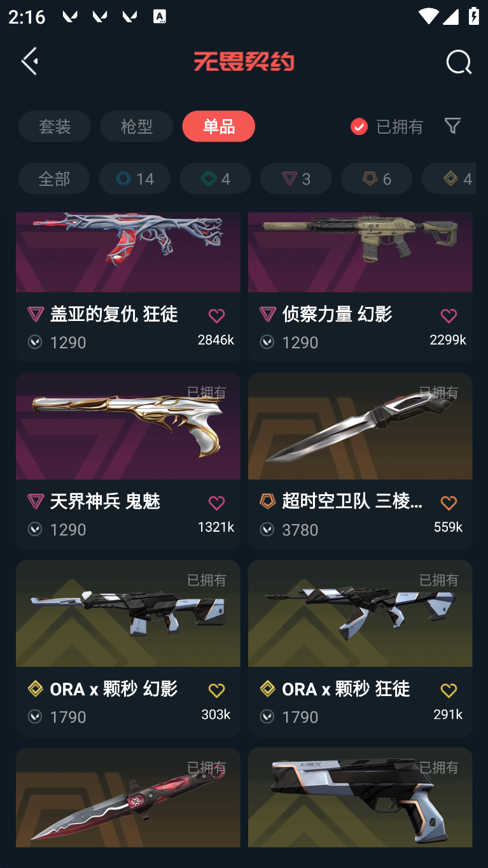Toggle the 已拥有 owned checkbox
488x868 pixels.
pos(359,126)
